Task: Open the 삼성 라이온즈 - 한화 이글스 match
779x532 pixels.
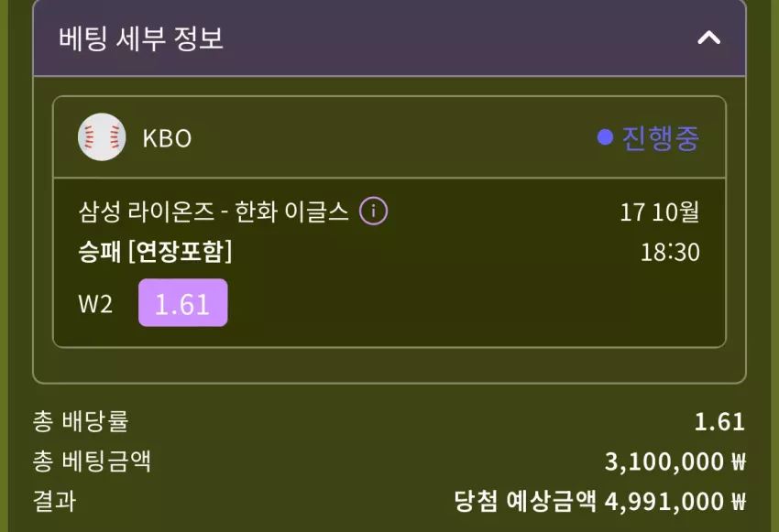Action: (x=214, y=212)
